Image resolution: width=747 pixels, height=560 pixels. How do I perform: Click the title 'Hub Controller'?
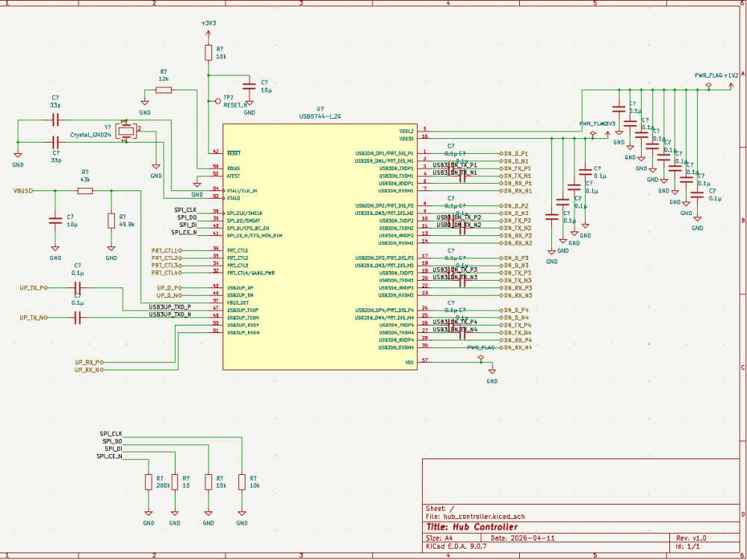pyautogui.click(x=471, y=527)
